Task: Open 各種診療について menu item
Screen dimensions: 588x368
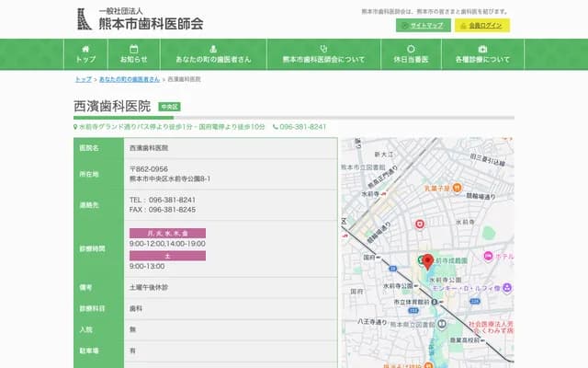Action: (x=482, y=54)
